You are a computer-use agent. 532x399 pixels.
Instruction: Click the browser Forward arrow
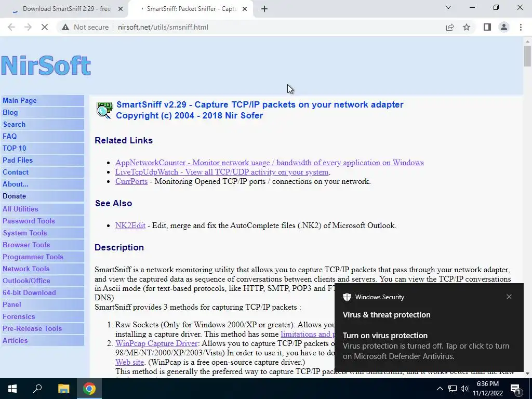[28, 27]
